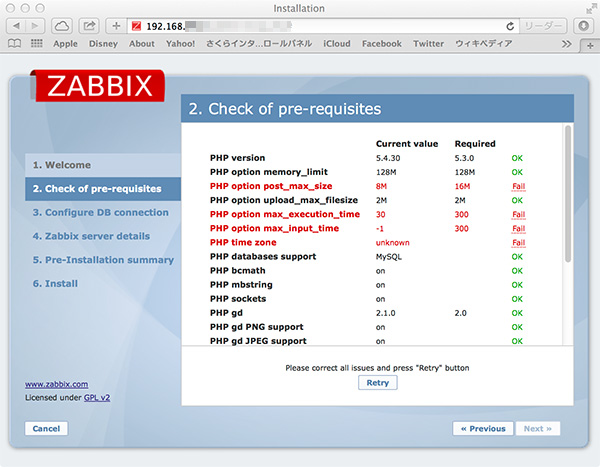Click the Cancel button
This screenshot has height=467, width=600.
pyautogui.click(x=46, y=428)
